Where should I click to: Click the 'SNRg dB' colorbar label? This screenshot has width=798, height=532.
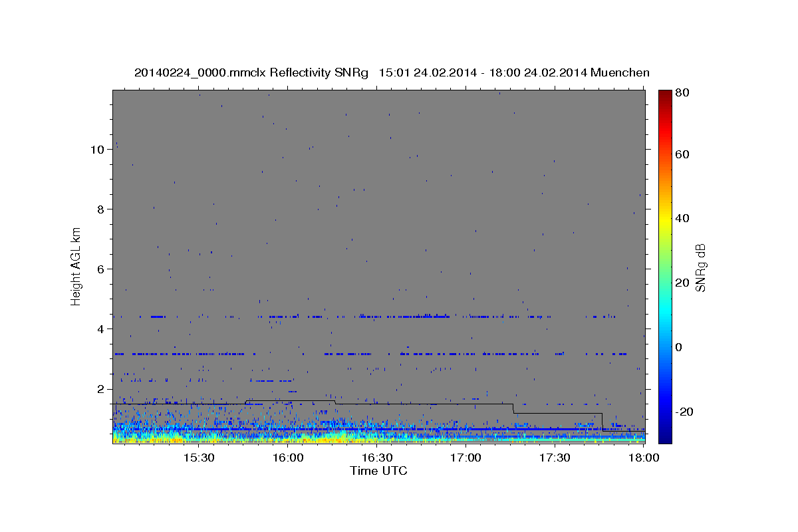[700, 267]
